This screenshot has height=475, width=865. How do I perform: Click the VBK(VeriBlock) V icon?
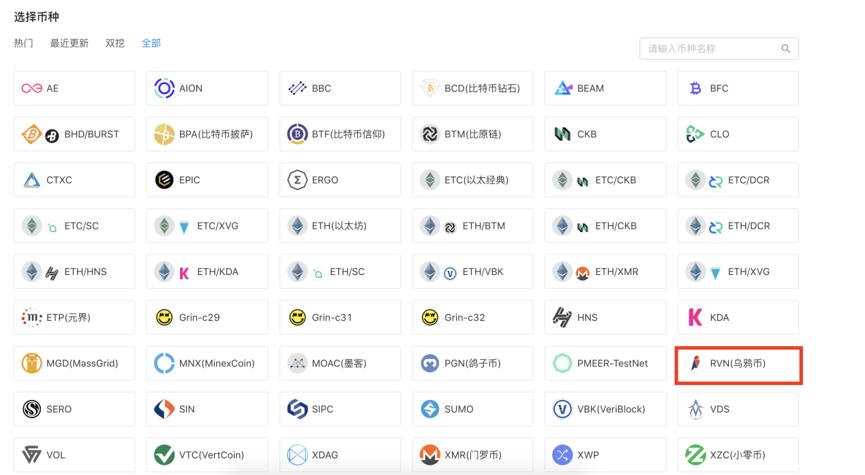click(x=563, y=409)
